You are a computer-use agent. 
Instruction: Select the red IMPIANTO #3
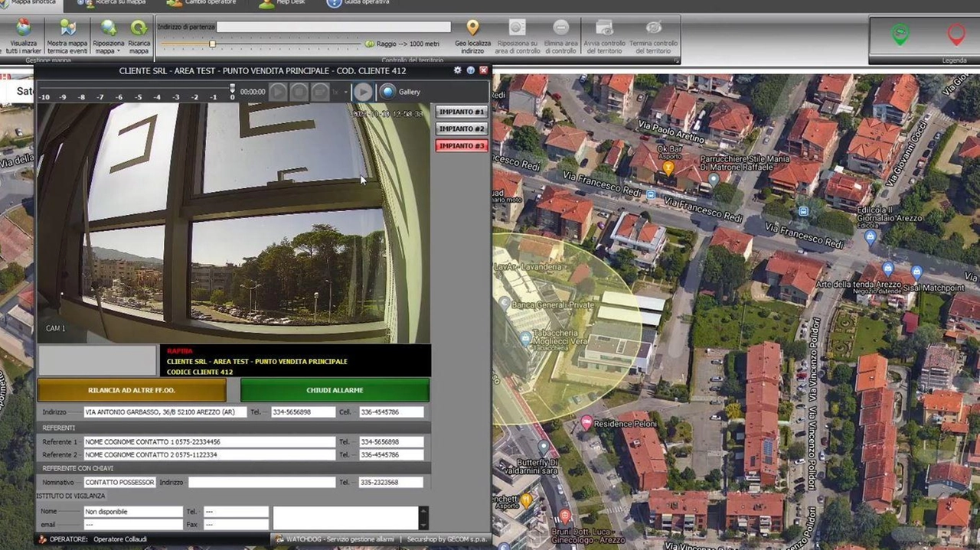[x=462, y=145]
